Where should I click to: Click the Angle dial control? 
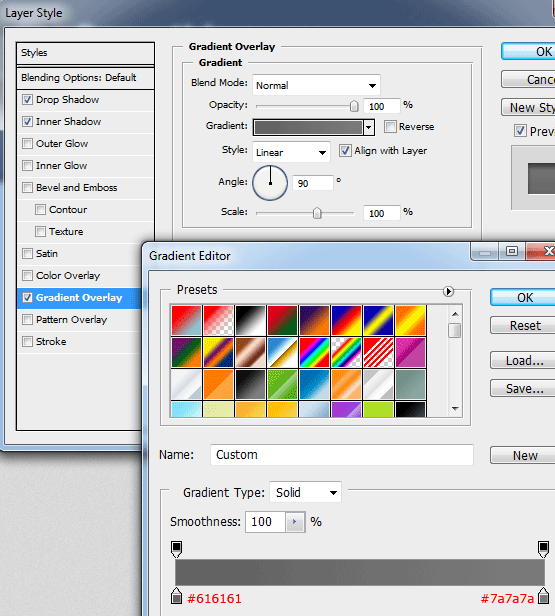point(270,183)
